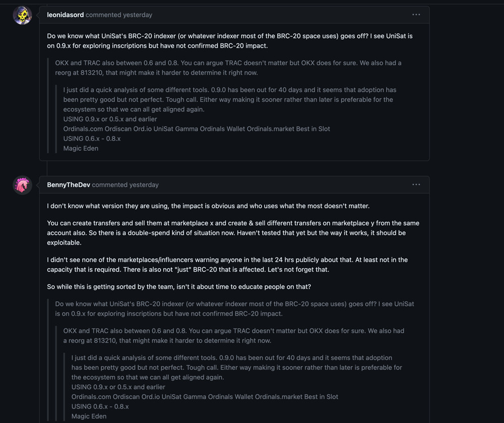
Task: Click 'yesterday' timestamp on leonidasord's comment
Action: (x=138, y=15)
